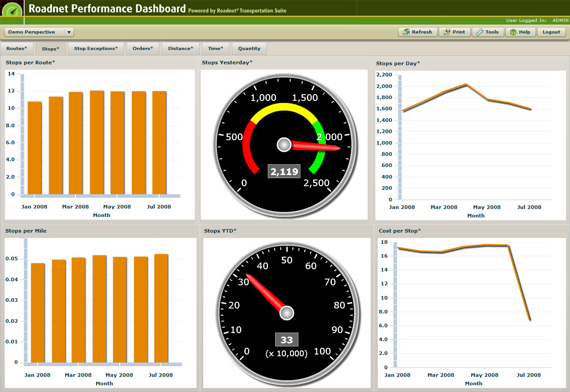Click the Month axis label under Stops per Day
This screenshot has height=392, width=570.
click(x=476, y=216)
